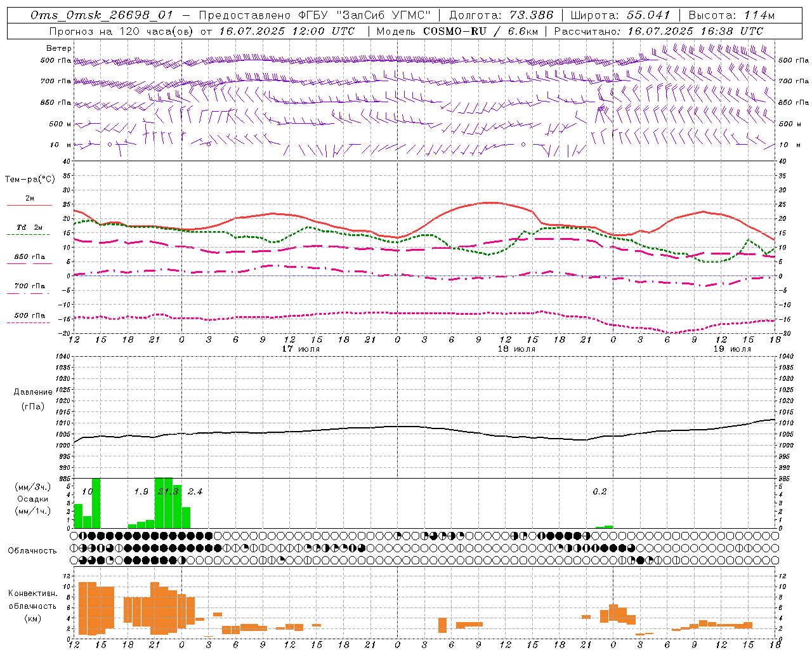Select the provider text ФГБУ "ЗапСиб УГМС"
The width and height of the screenshot is (812, 650).
click(364, 15)
